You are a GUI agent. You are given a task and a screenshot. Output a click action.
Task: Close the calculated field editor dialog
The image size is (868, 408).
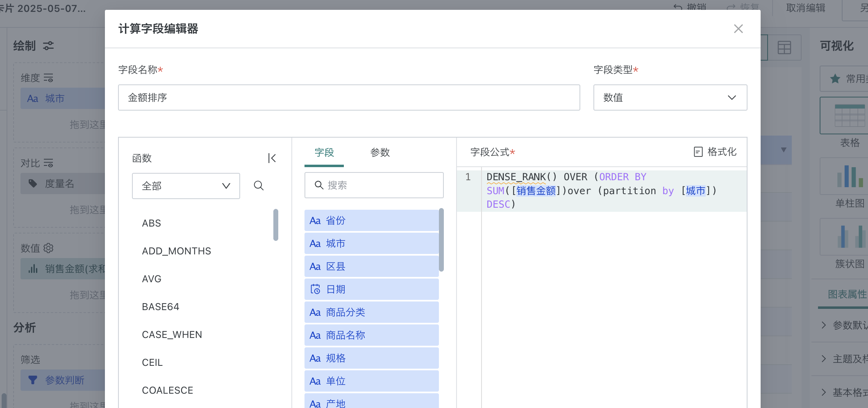tap(738, 29)
